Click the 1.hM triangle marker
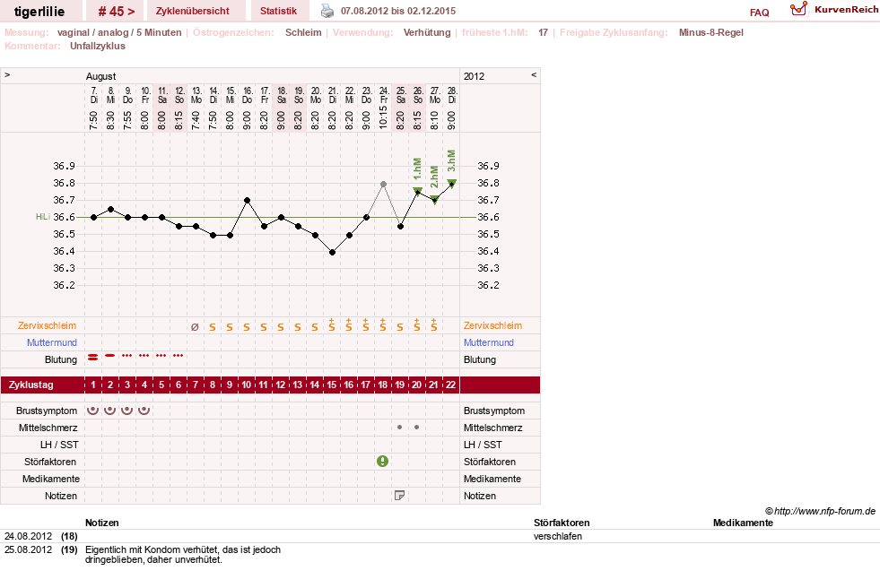This screenshot has width=880, height=588. click(x=417, y=191)
